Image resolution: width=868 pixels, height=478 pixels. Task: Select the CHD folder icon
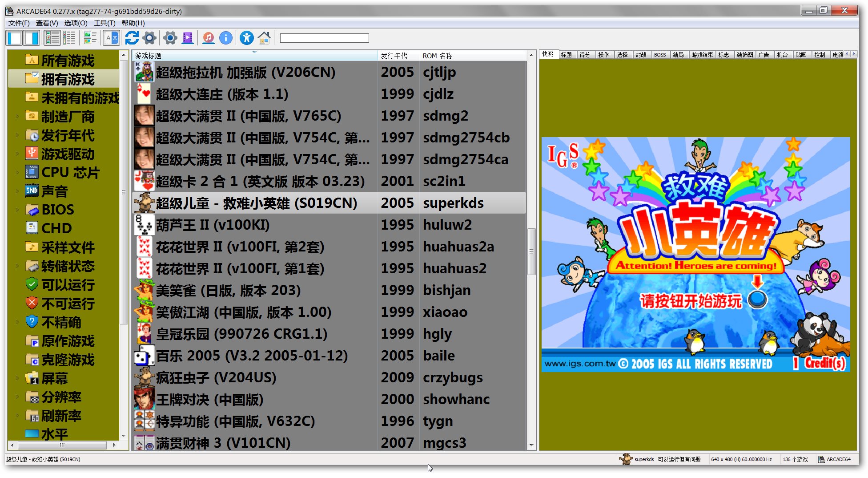coord(32,228)
